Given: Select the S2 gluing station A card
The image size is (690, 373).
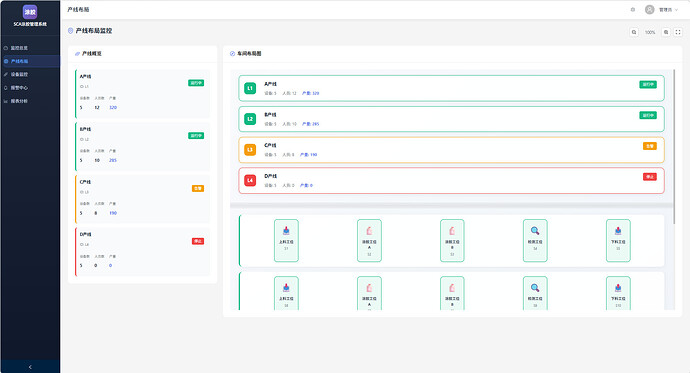Looking at the screenshot, I should [x=369, y=241].
